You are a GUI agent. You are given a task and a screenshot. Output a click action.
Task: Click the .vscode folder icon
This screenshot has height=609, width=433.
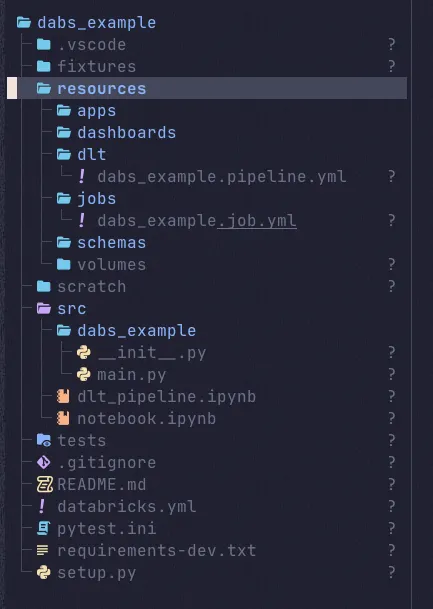click(x=43, y=45)
